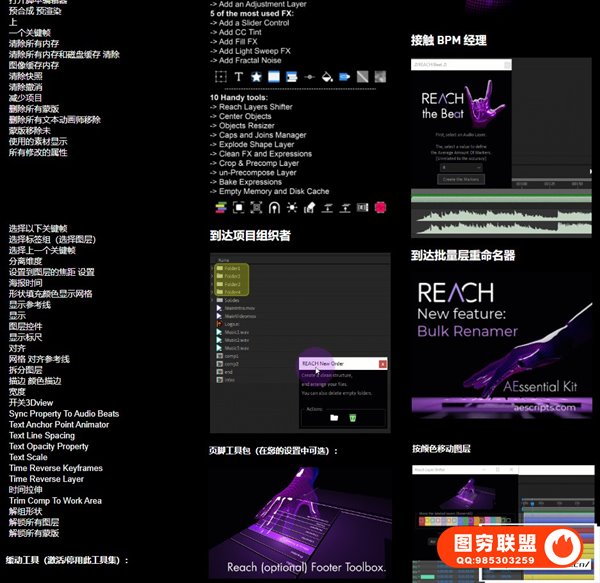Click the Time Reverse Keyframes entry

point(56,468)
